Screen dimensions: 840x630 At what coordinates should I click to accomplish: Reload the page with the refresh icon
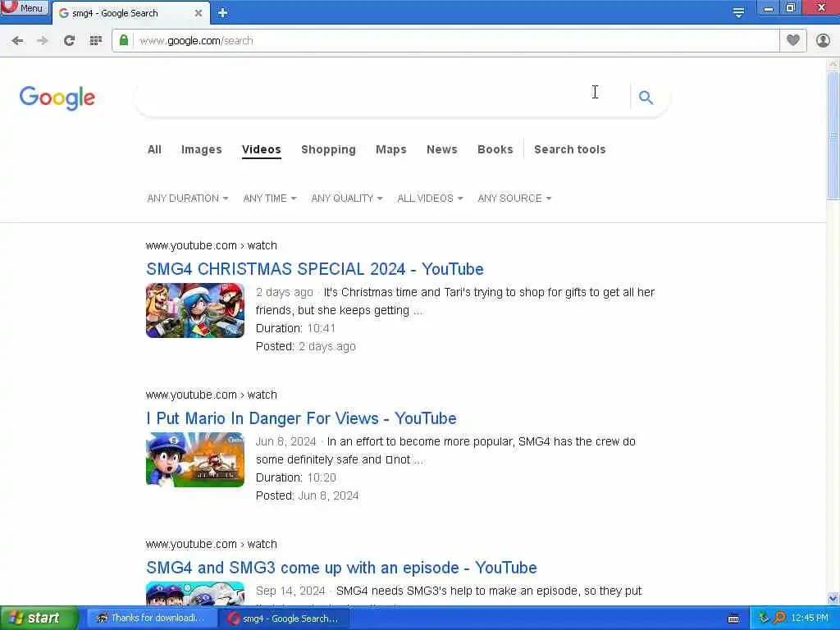coord(69,41)
